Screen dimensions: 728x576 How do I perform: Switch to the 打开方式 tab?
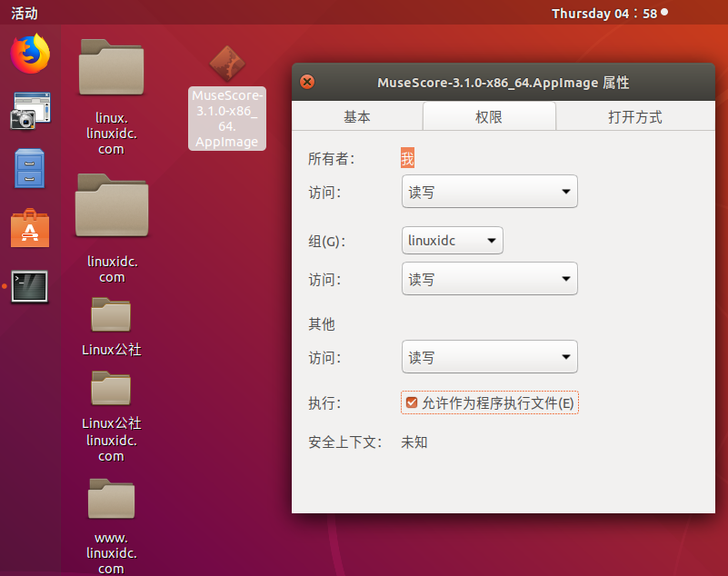coord(635,116)
